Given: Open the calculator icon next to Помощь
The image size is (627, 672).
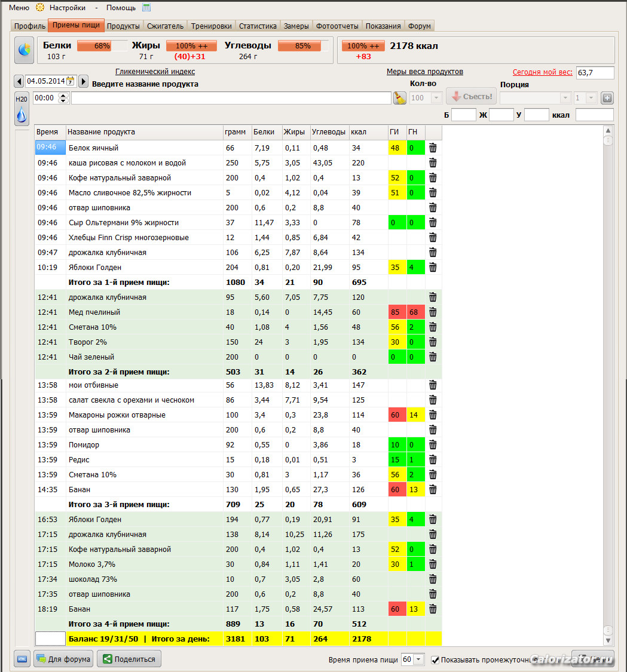Looking at the screenshot, I should point(146,7).
